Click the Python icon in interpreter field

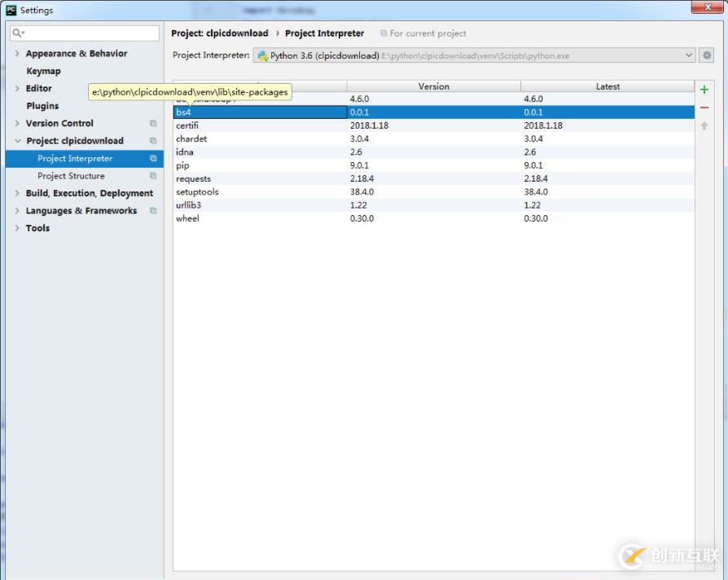click(263, 55)
